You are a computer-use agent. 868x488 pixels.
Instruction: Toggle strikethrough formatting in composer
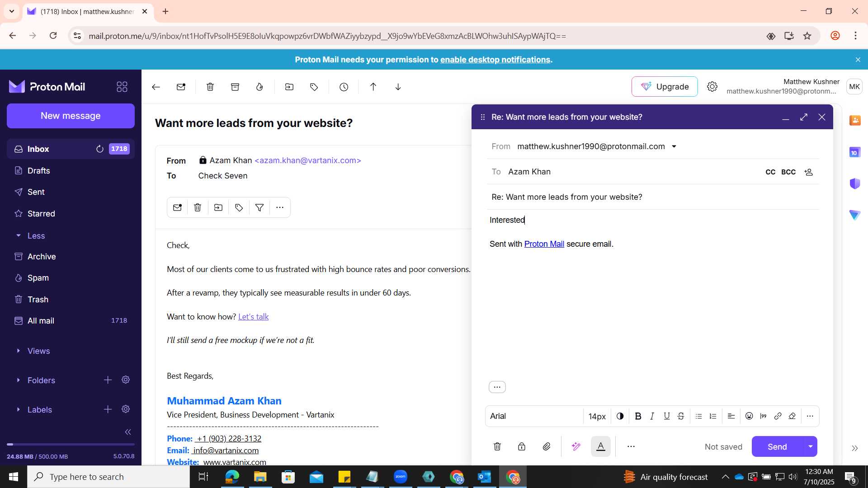click(681, 416)
